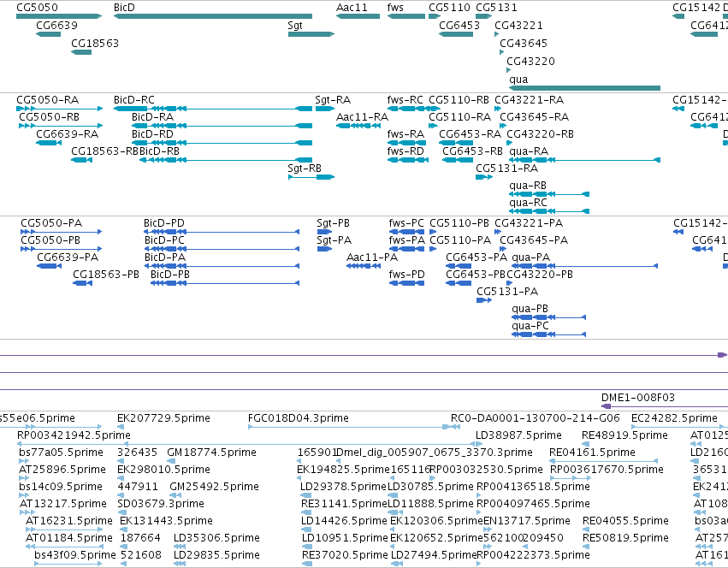Select the fws gene bar
Viewport: 728px width, 568px height.
pyautogui.click(x=405, y=16)
